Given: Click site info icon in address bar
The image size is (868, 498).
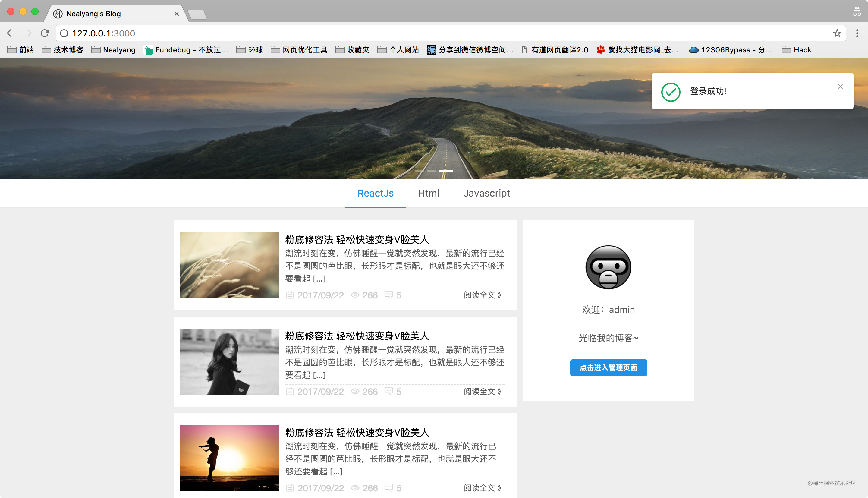Looking at the screenshot, I should 64,33.
